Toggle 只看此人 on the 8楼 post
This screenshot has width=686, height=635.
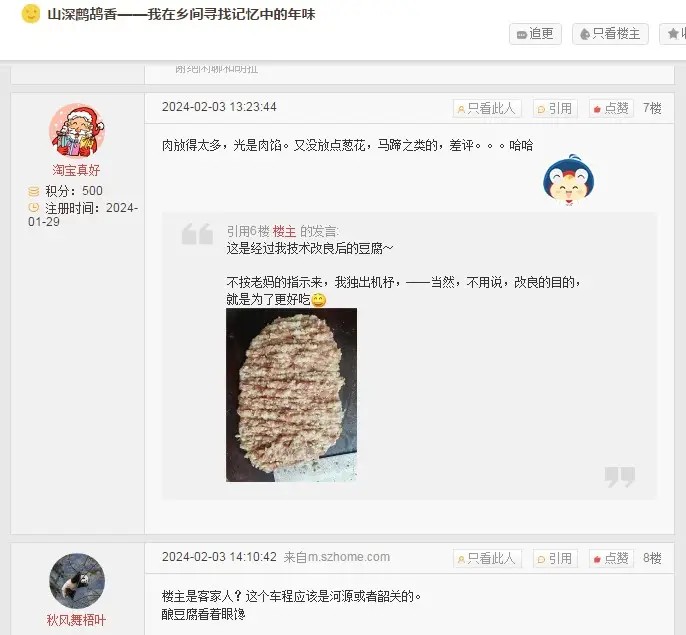487,558
